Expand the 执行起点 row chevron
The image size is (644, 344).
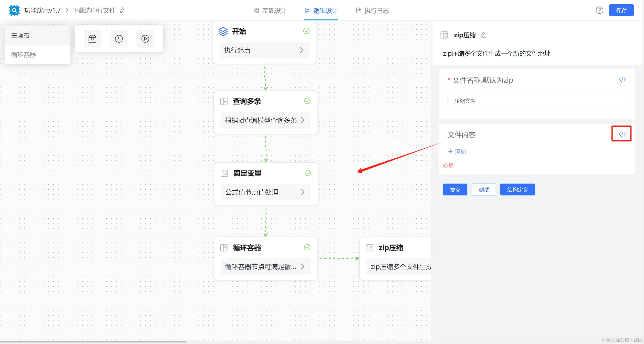[x=302, y=50]
